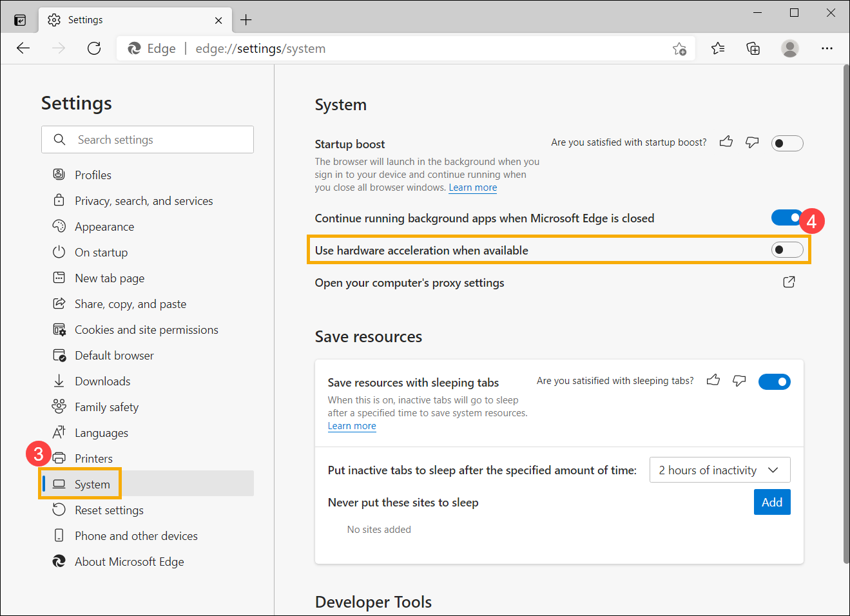Open the Collections icon
Image resolution: width=850 pixels, height=616 pixels.
(x=753, y=48)
